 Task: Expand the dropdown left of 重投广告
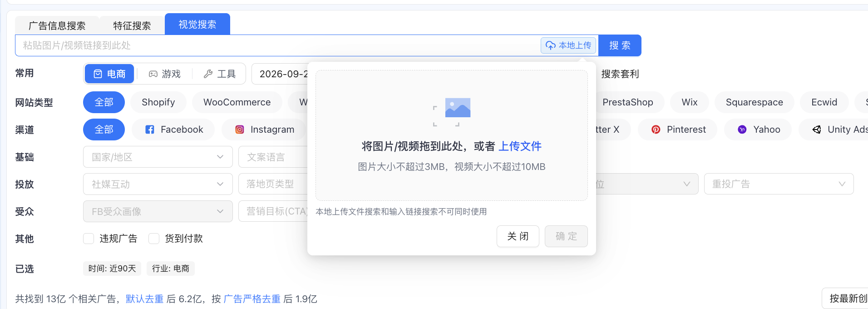point(647,184)
